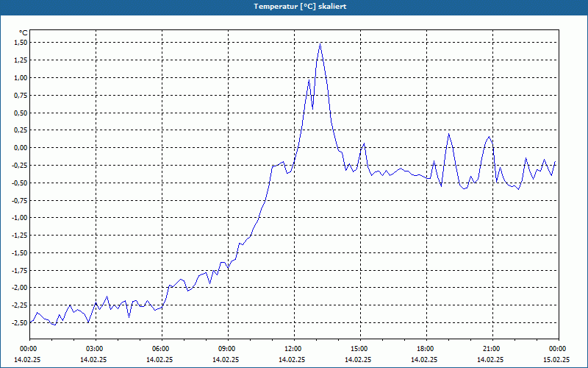Click the 14.02.25 date under 06:00
The width and height of the screenshot is (588, 368).
[159, 359]
